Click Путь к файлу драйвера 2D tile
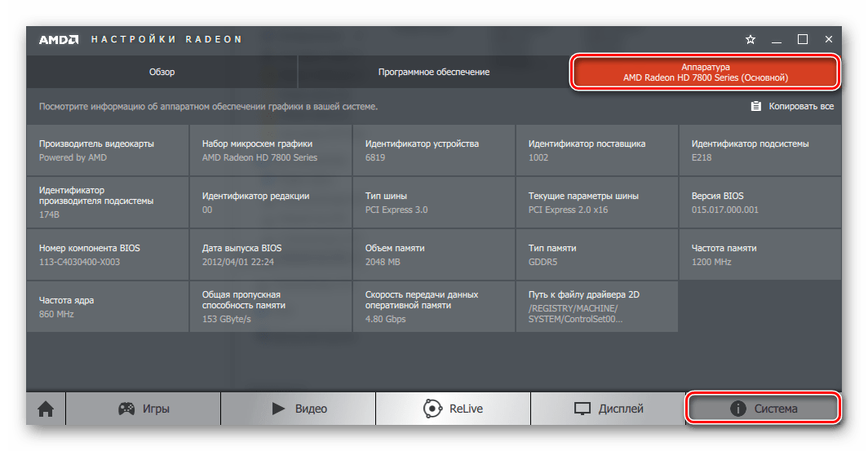868x451 pixels. click(x=597, y=307)
